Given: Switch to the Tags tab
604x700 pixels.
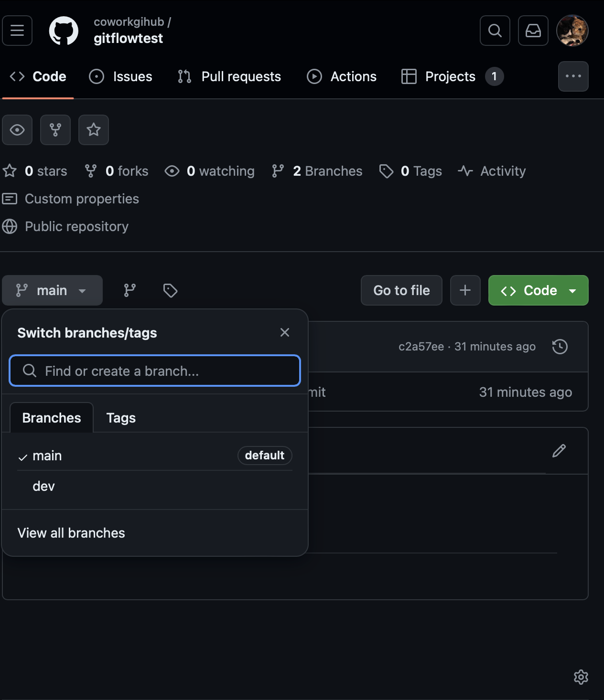Looking at the screenshot, I should pos(121,418).
